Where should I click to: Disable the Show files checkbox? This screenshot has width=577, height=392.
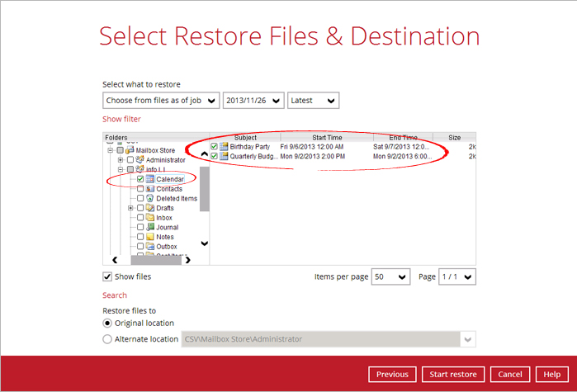pos(107,276)
